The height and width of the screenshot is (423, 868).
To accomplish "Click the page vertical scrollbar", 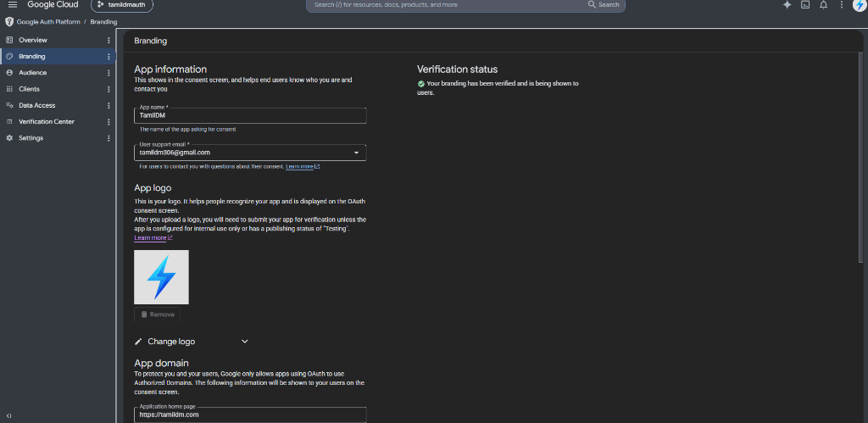I will click(860, 158).
